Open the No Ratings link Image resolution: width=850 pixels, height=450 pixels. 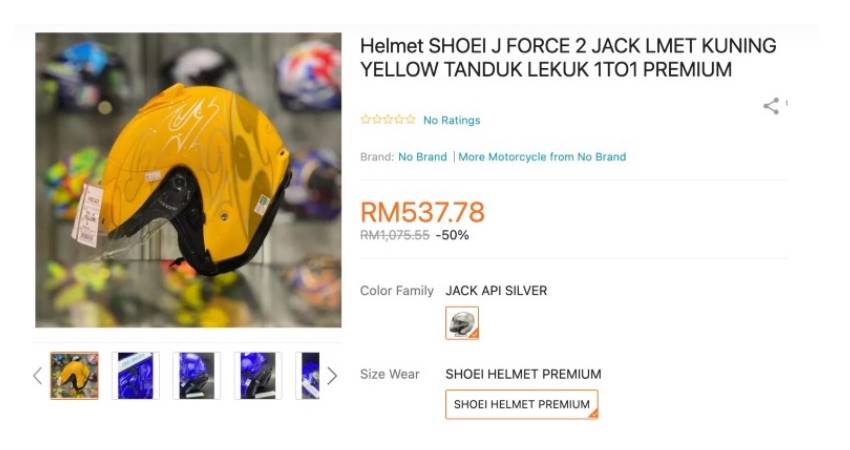(452, 120)
